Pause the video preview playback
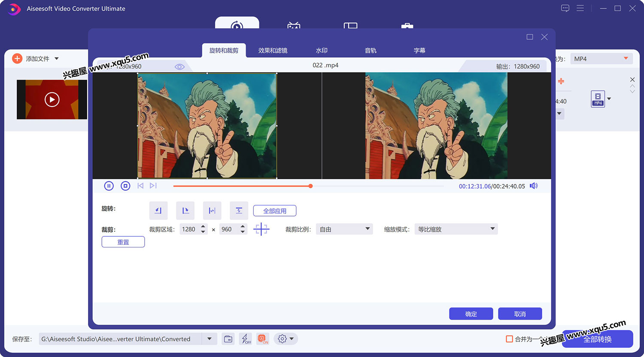This screenshot has height=357, width=644. coord(109,186)
